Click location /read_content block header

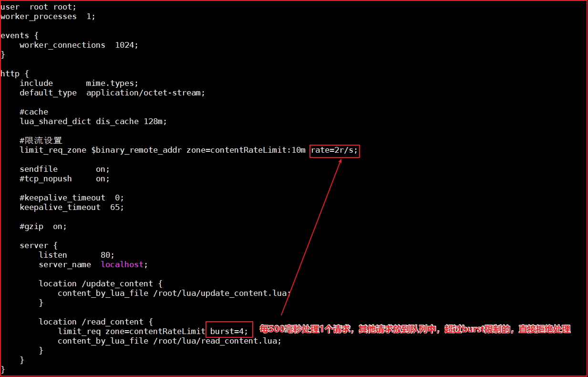pyautogui.click(x=95, y=322)
